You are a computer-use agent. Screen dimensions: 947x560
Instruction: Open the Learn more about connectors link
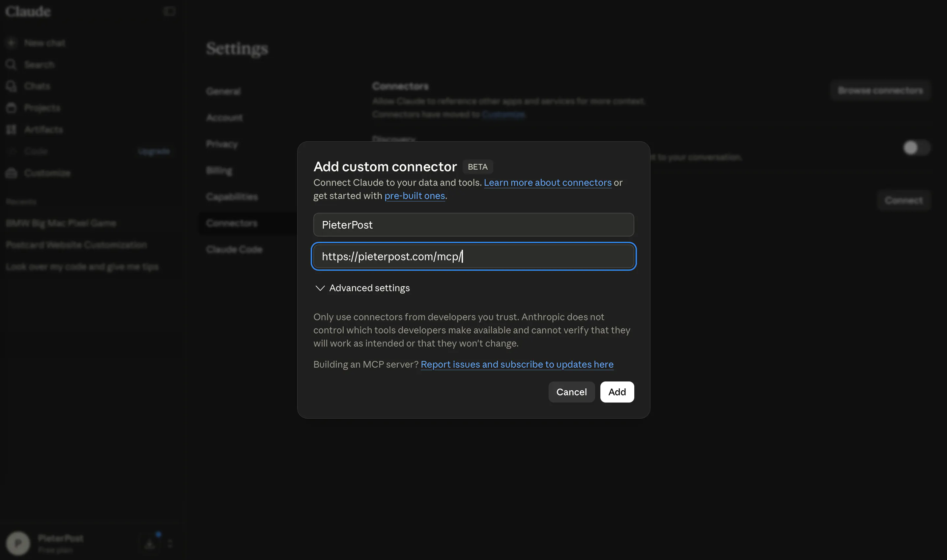click(547, 182)
